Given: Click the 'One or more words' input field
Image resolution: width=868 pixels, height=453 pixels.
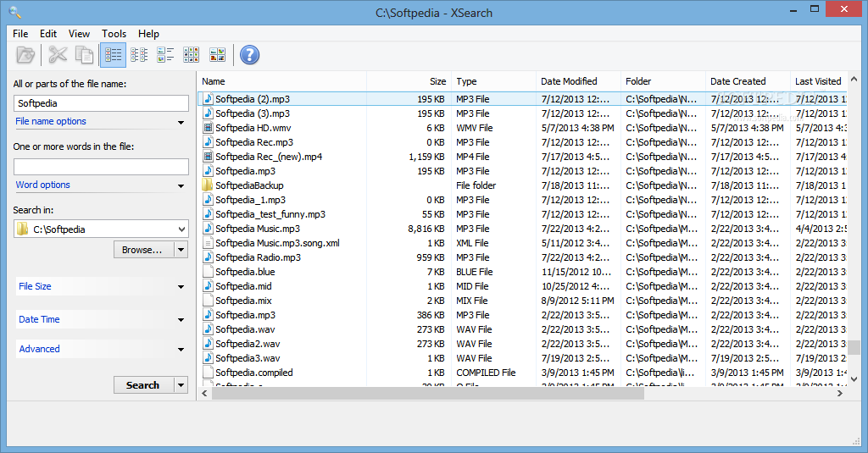Looking at the screenshot, I should click(x=101, y=167).
